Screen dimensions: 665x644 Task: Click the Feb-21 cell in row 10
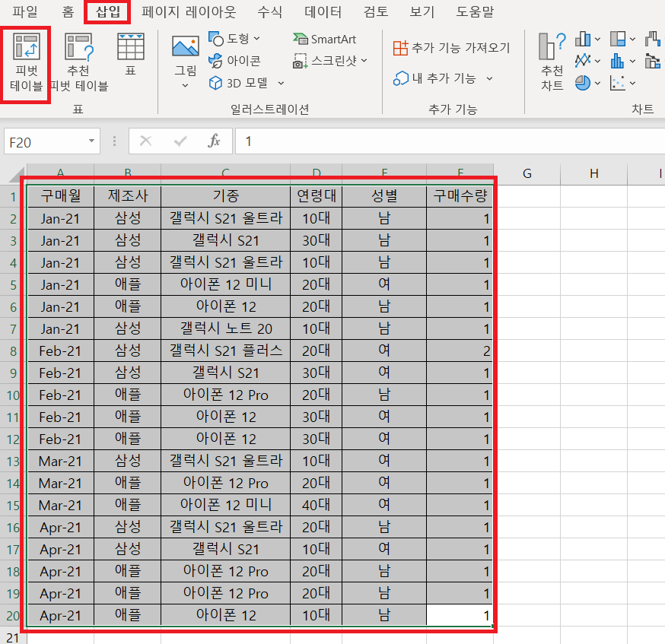click(61, 395)
